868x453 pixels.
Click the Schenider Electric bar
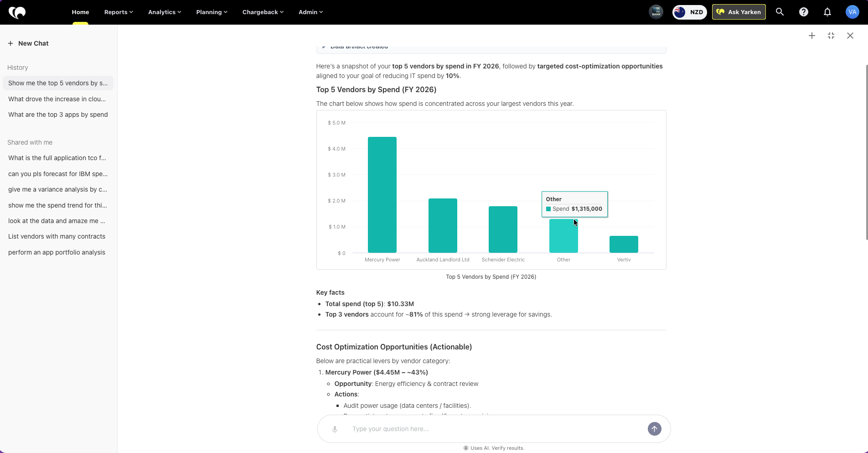503,229
